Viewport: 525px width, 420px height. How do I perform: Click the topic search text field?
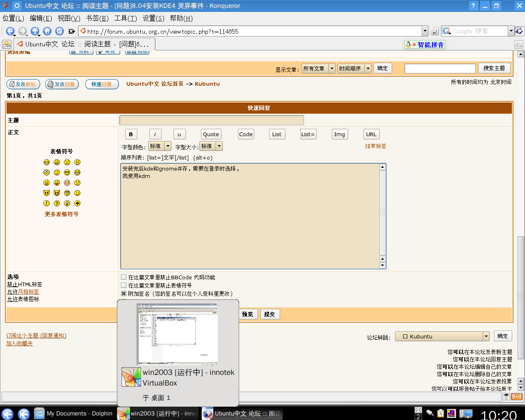[x=440, y=68]
